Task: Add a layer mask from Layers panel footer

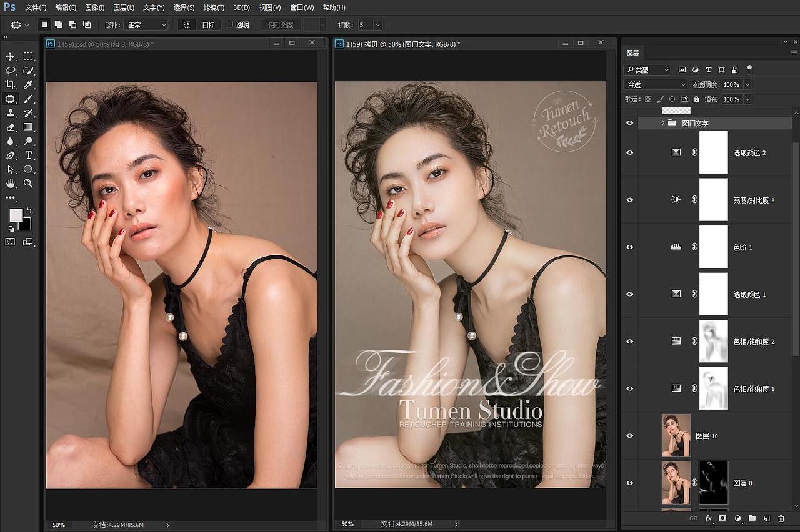Action: pos(722,518)
